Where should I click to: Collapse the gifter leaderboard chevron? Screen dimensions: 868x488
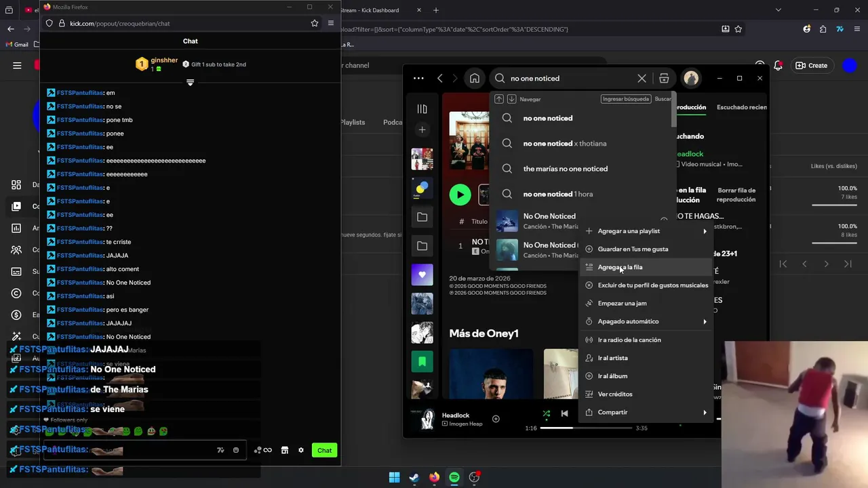[x=190, y=83]
